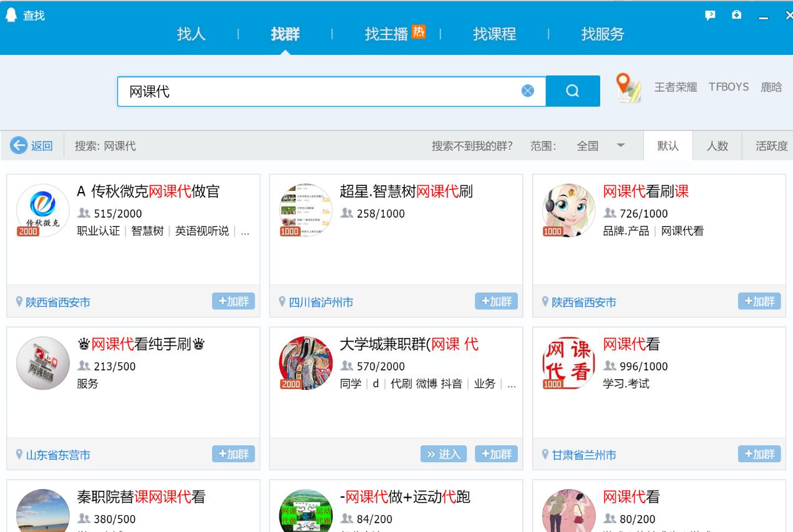Switch to the 找人 tab
Viewport: 793px width, 532px height.
coord(192,35)
